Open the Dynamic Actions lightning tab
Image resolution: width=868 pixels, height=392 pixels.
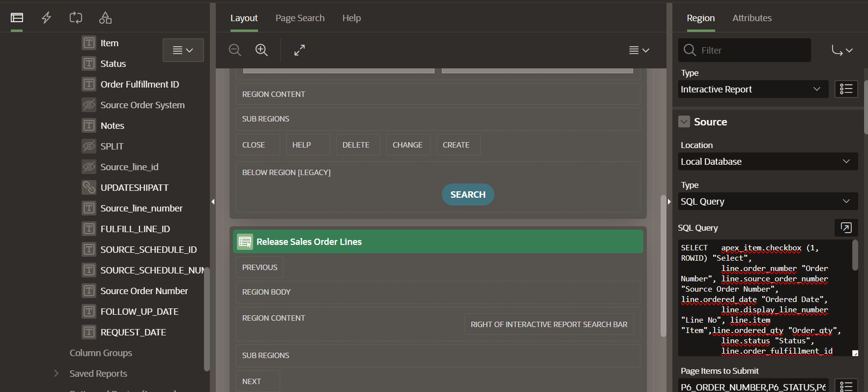tap(46, 18)
